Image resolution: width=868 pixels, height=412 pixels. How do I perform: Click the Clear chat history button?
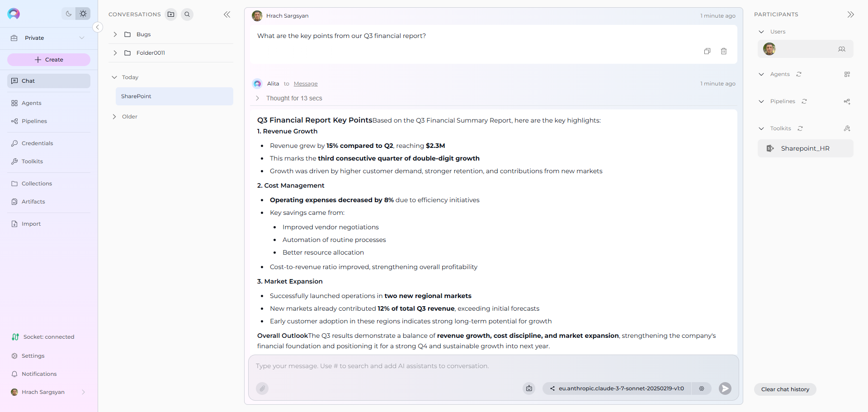click(x=785, y=389)
